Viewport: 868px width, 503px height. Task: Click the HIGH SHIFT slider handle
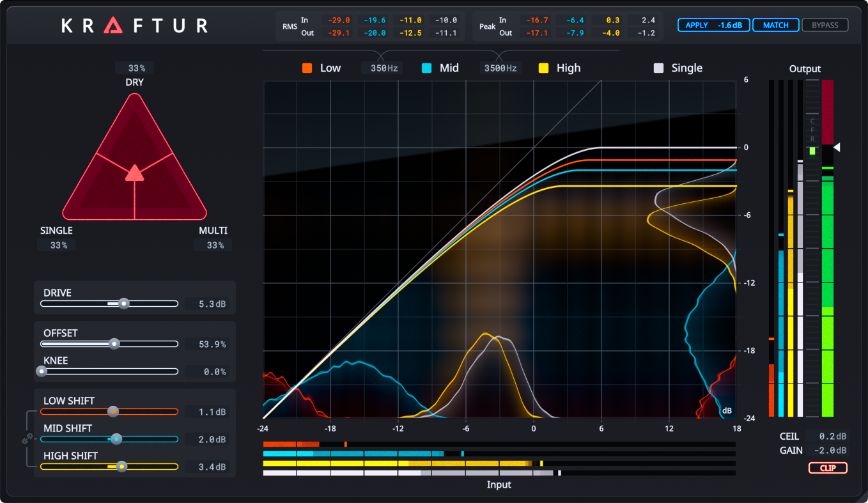[x=121, y=467]
